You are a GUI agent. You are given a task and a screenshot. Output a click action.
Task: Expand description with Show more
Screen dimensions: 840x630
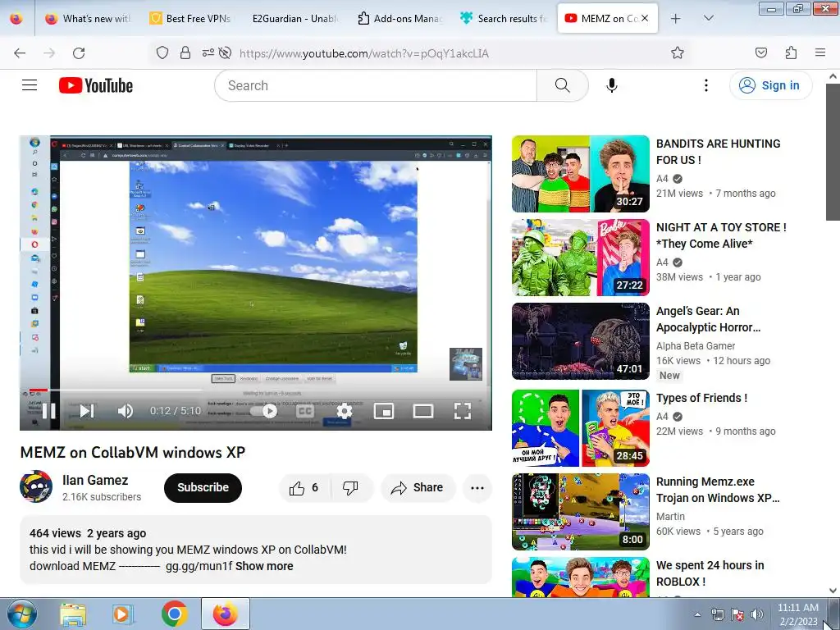tap(264, 566)
